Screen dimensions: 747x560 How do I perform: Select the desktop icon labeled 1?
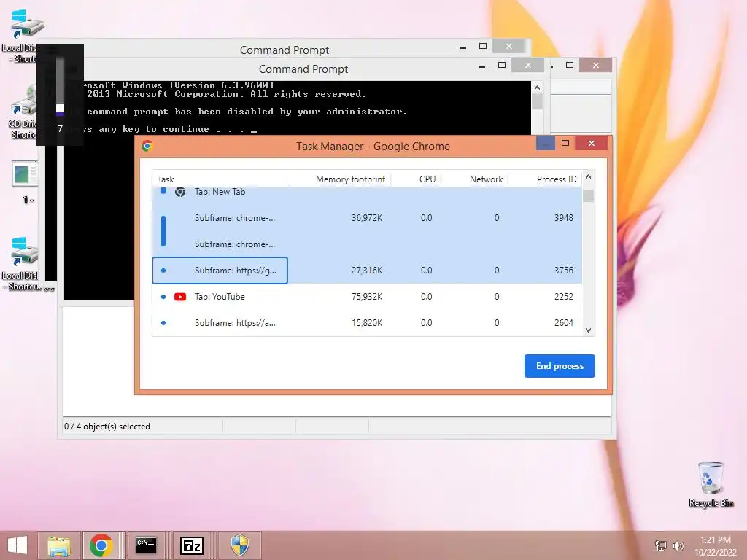(25, 182)
